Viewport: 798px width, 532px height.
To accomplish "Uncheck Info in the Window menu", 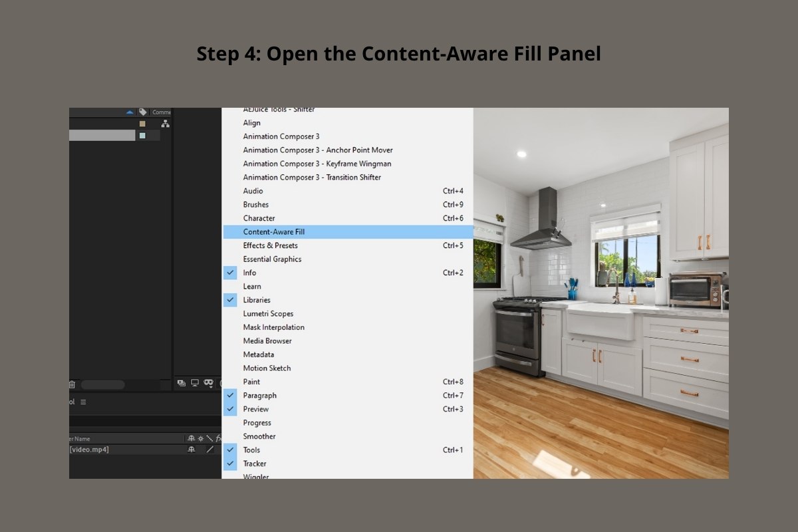I will click(x=230, y=273).
